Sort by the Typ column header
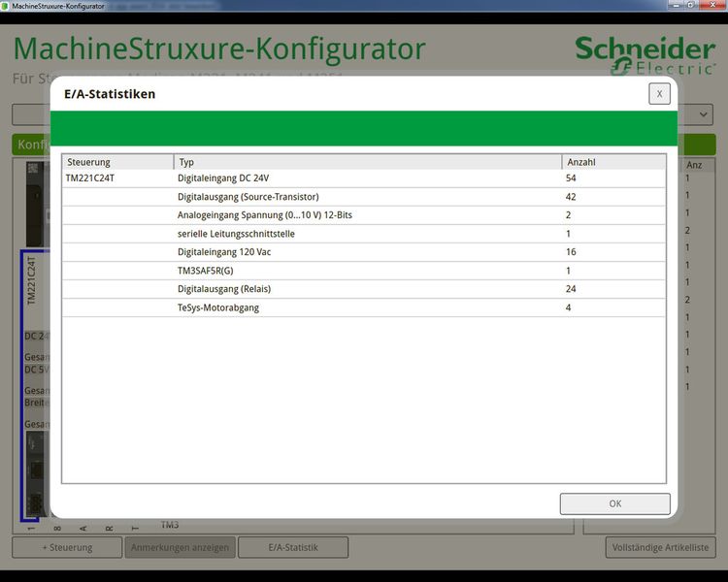The image size is (728, 582). click(368, 162)
